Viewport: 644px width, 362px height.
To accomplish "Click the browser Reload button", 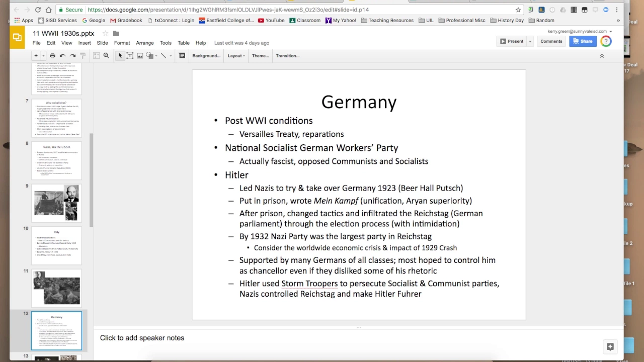I will 38,10.
